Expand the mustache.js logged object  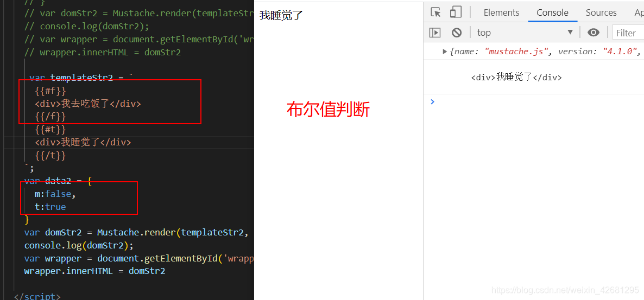[x=444, y=52]
